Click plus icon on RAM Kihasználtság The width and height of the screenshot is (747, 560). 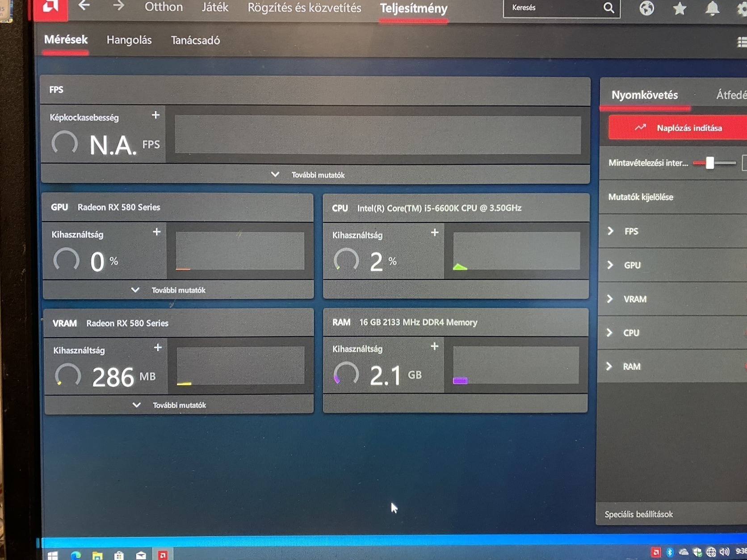point(434,347)
